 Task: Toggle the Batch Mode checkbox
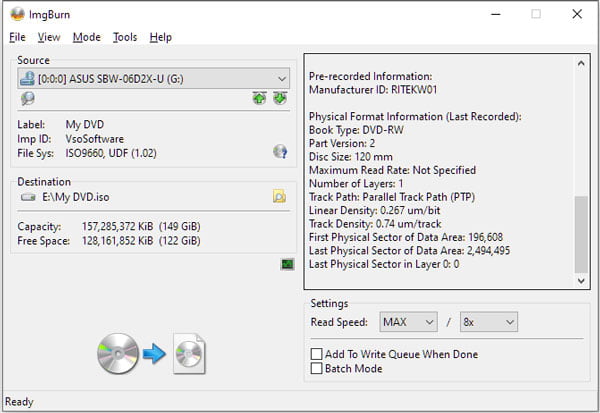(316, 368)
